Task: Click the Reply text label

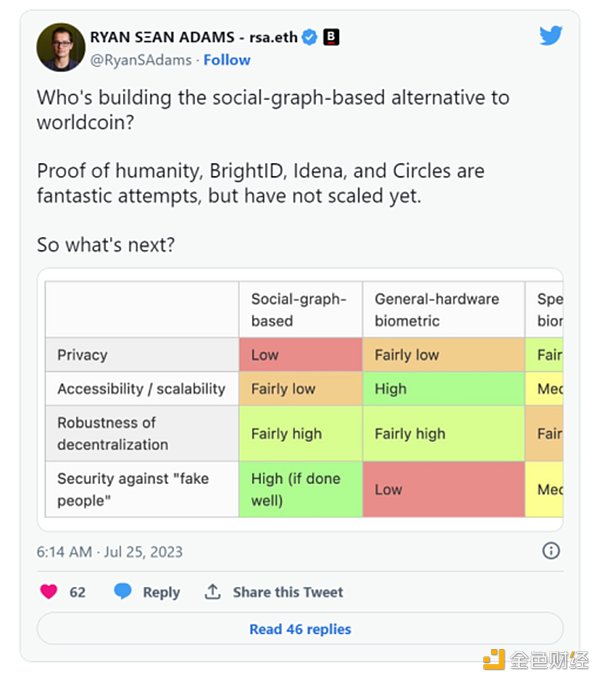Action: coord(161,592)
